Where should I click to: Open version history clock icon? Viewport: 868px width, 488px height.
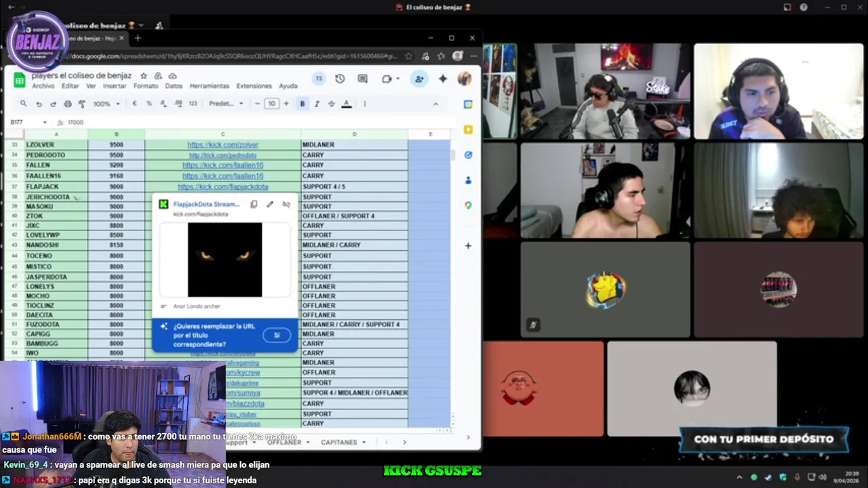pos(340,79)
